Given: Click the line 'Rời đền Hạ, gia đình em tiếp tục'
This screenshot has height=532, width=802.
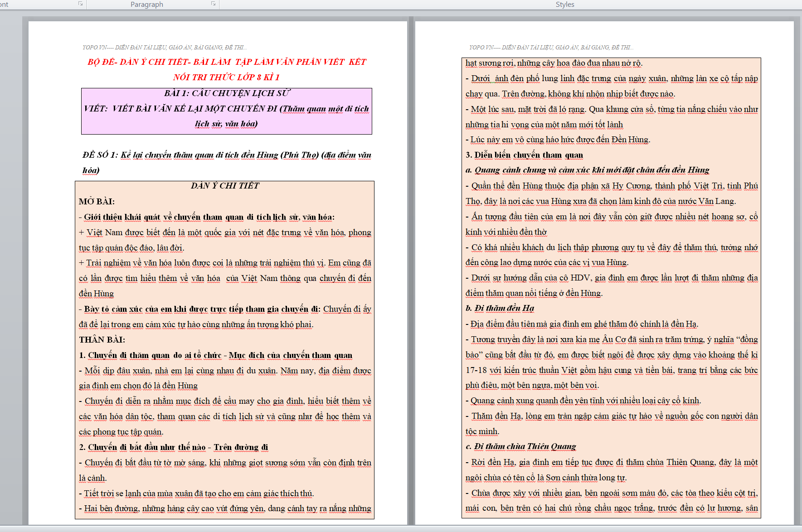Looking at the screenshot, I should click(x=612, y=462).
